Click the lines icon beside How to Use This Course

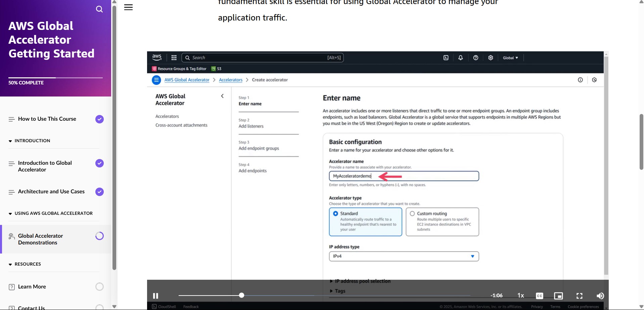(x=12, y=119)
